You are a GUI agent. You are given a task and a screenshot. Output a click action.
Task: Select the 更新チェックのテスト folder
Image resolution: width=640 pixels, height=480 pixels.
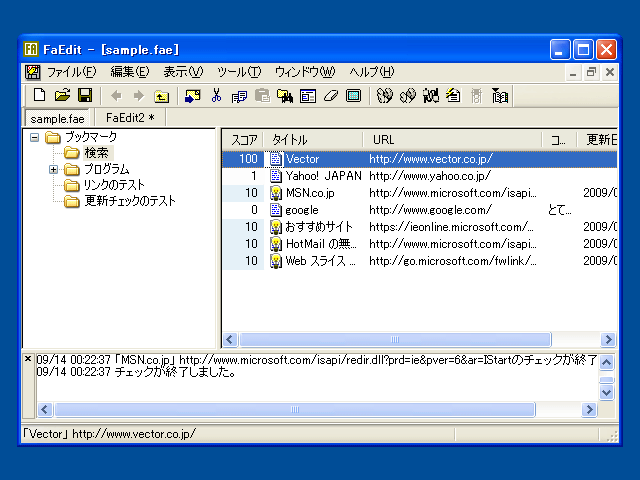click(130, 201)
